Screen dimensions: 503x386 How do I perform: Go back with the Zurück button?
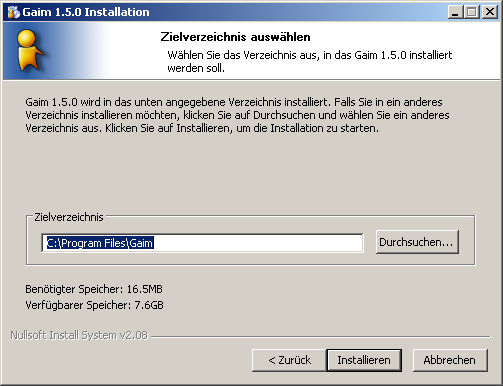(289, 360)
